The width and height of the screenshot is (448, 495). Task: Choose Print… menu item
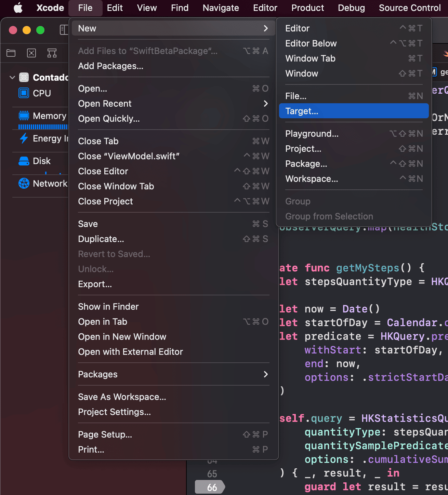tap(173, 450)
